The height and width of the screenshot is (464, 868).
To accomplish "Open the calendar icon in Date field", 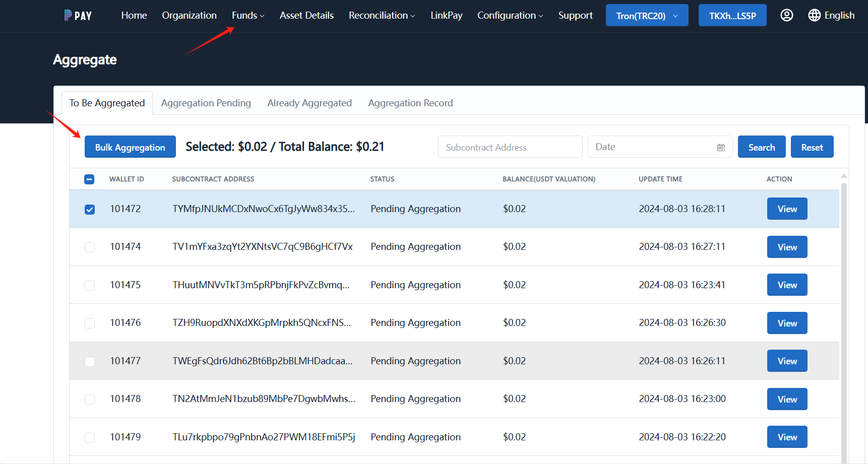I will click(721, 147).
